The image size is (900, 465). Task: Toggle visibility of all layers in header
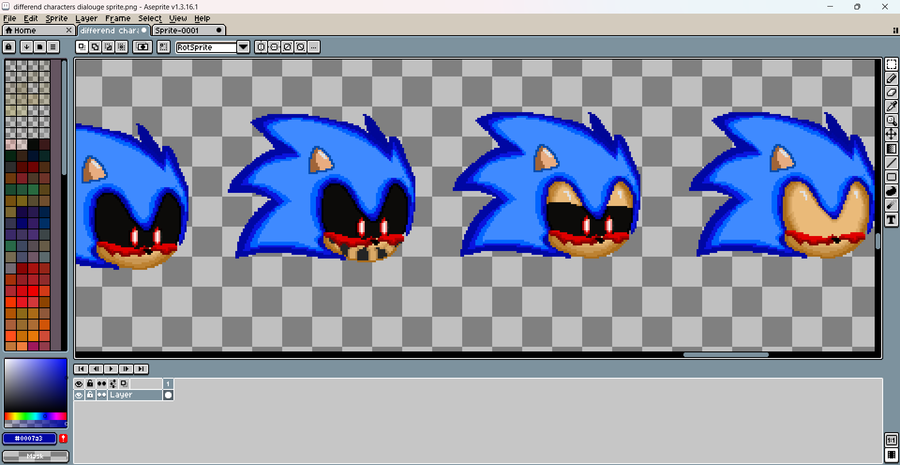[x=79, y=383]
